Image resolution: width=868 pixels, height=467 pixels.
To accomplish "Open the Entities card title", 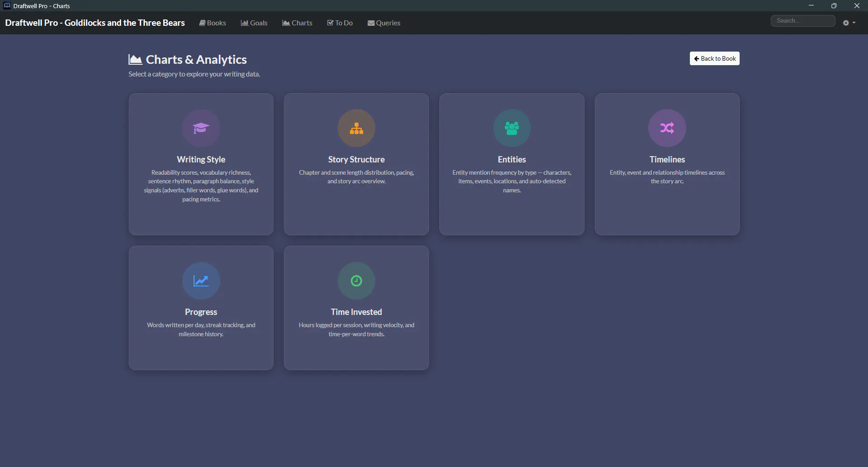I will point(512,159).
